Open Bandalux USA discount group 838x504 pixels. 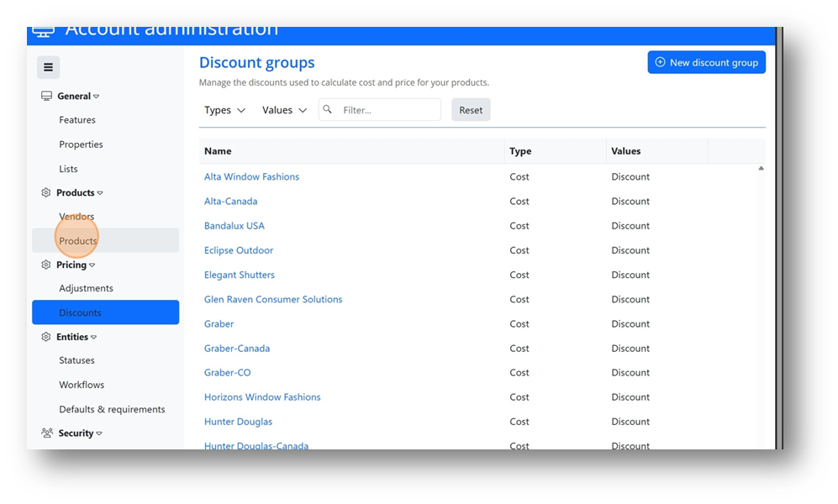tap(234, 226)
